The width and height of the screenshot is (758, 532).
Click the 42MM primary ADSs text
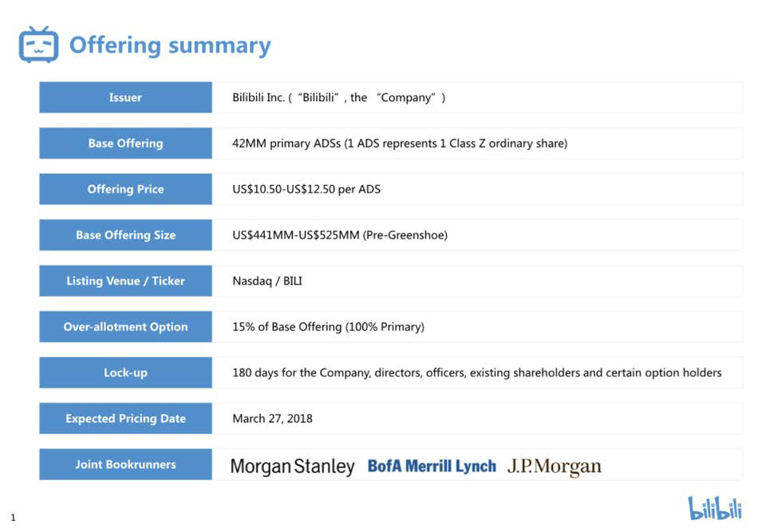click(286, 144)
